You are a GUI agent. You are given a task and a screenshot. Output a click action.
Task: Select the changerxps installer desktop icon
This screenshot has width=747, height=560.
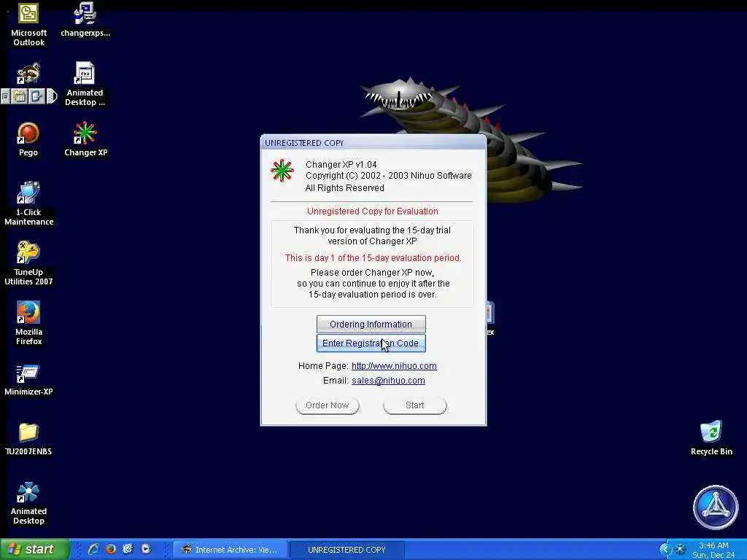pos(85,20)
